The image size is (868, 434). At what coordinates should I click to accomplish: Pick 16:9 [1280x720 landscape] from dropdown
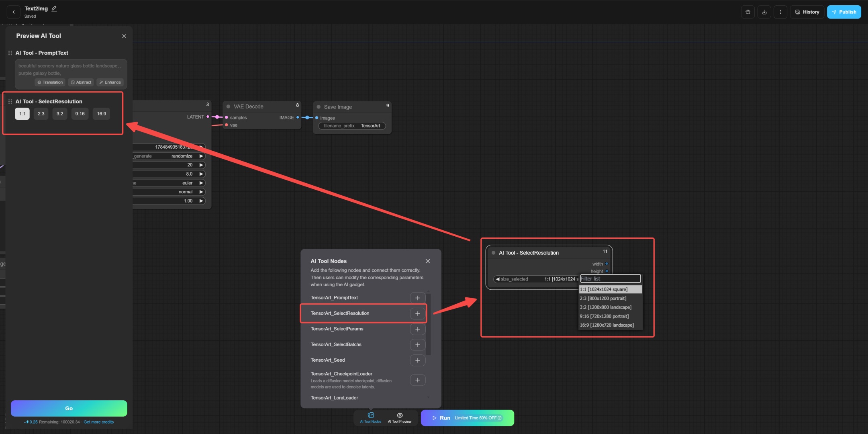(607, 325)
